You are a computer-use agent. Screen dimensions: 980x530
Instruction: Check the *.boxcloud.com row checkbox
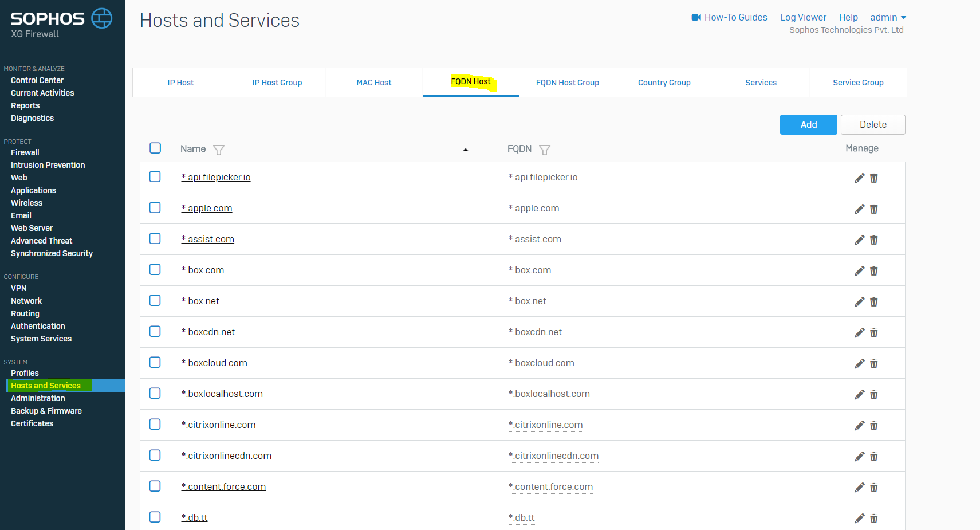[155, 362]
